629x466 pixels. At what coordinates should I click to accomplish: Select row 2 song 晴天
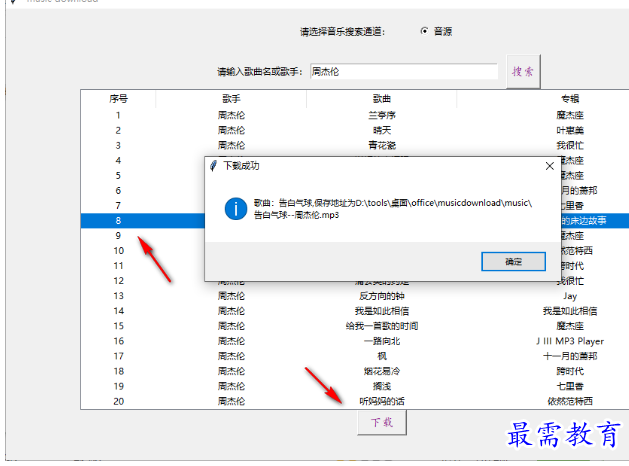point(381,130)
